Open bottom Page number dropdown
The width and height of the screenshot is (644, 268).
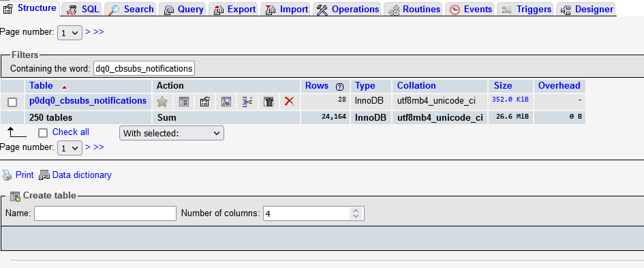(x=70, y=148)
